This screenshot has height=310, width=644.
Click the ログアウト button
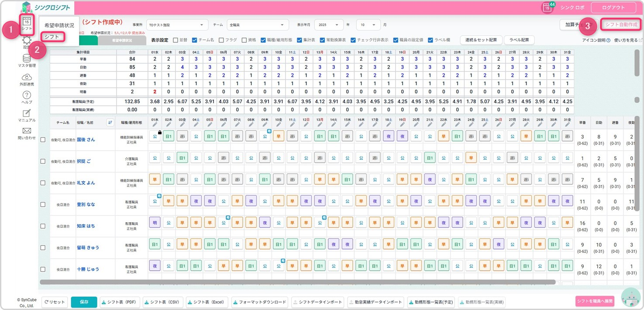tap(613, 7)
